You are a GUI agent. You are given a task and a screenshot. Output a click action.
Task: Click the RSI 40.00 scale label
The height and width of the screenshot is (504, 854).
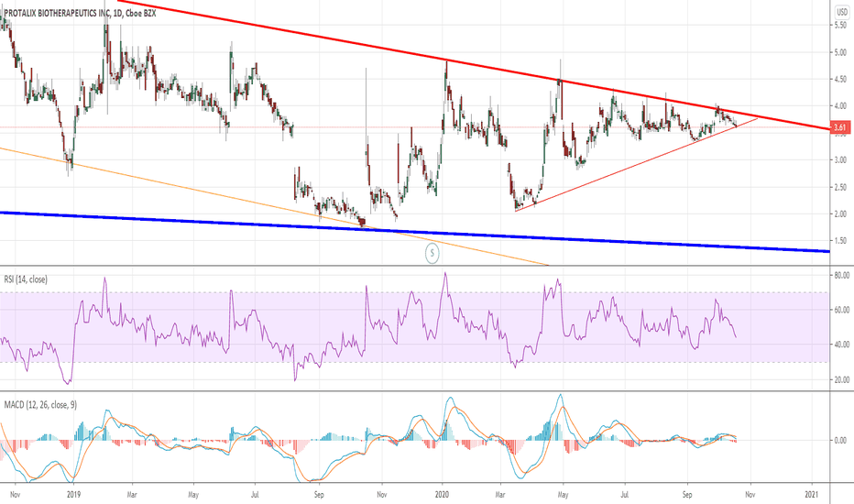tap(841, 345)
